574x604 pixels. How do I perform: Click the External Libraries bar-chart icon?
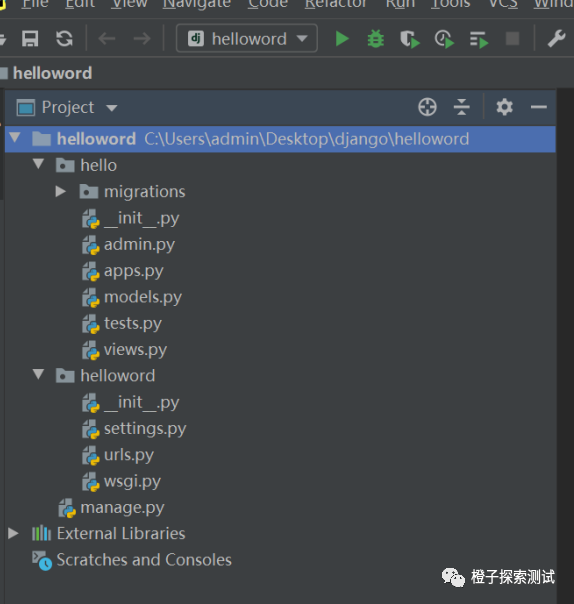41,534
